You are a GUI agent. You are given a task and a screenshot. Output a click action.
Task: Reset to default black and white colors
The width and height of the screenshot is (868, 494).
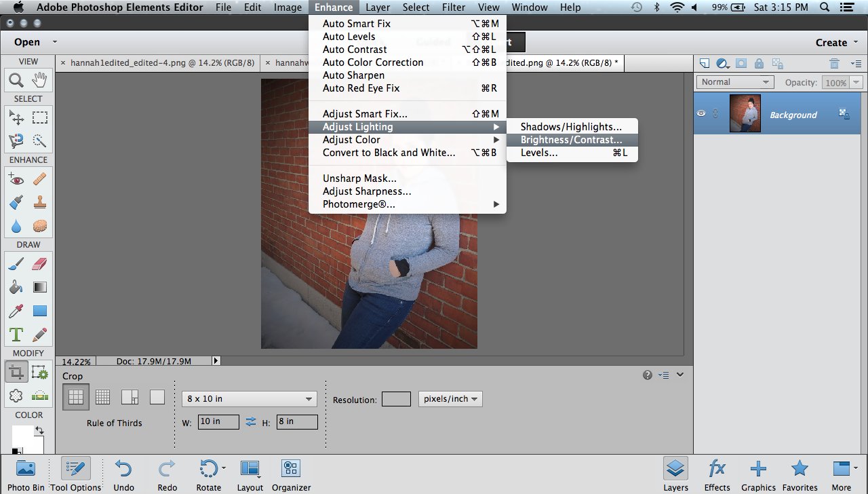pyautogui.click(x=16, y=451)
